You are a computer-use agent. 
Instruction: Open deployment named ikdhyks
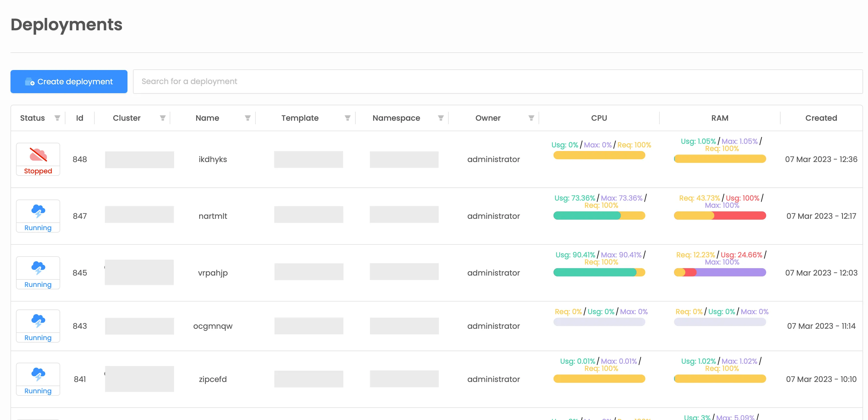click(213, 159)
